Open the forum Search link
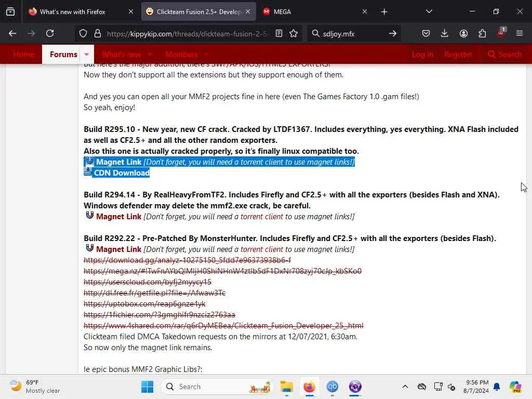This screenshot has width=532, height=399. (x=504, y=54)
